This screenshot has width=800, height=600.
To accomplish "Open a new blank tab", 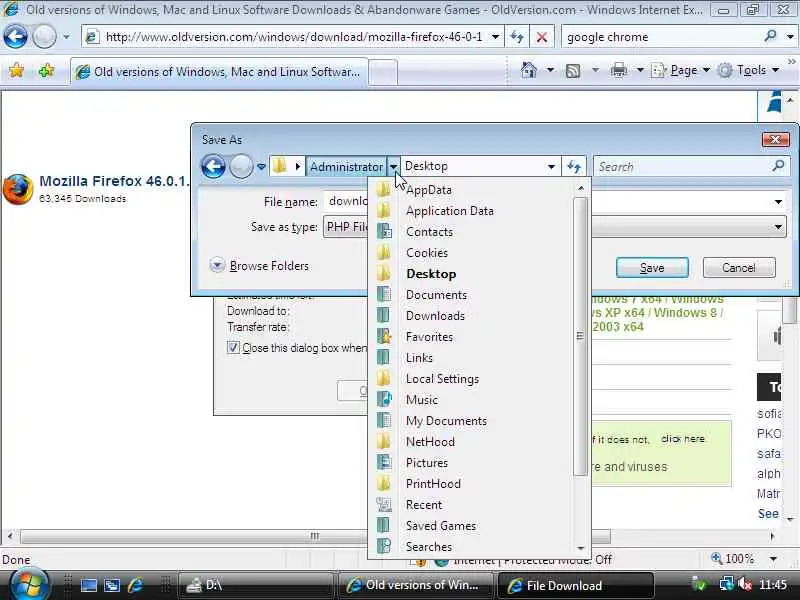I will [383, 72].
